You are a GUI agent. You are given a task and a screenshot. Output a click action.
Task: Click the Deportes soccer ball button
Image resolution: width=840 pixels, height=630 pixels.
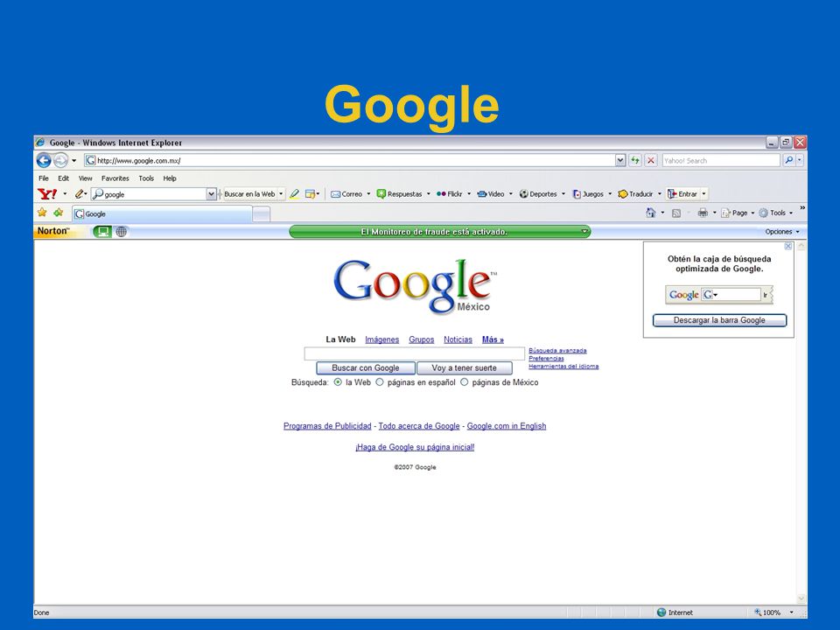point(538,194)
